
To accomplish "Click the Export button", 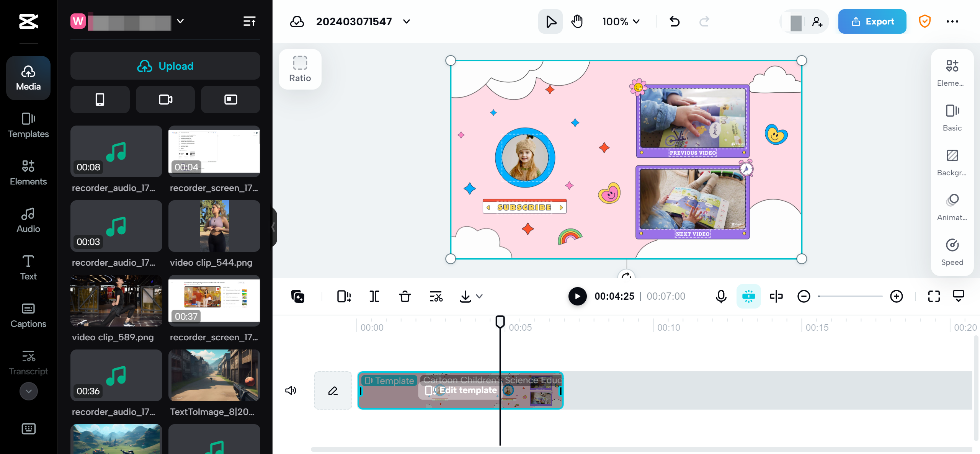I will coord(872,21).
